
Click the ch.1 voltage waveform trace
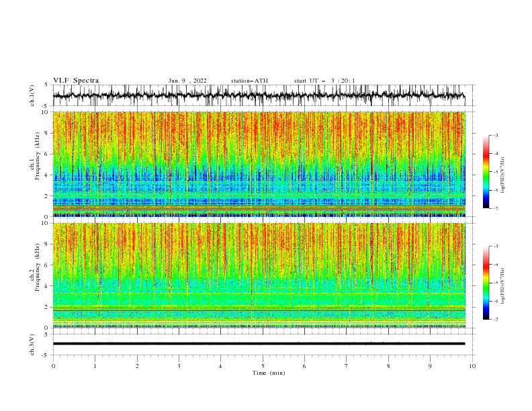(x=259, y=95)
